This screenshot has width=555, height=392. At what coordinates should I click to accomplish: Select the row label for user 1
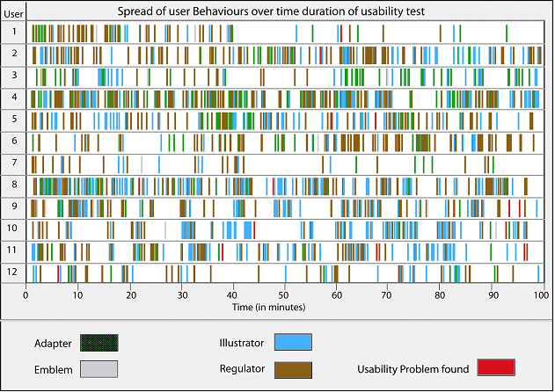click(13, 33)
